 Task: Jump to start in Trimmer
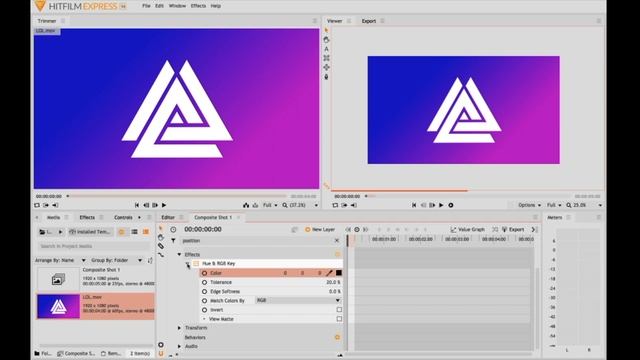(x=137, y=205)
